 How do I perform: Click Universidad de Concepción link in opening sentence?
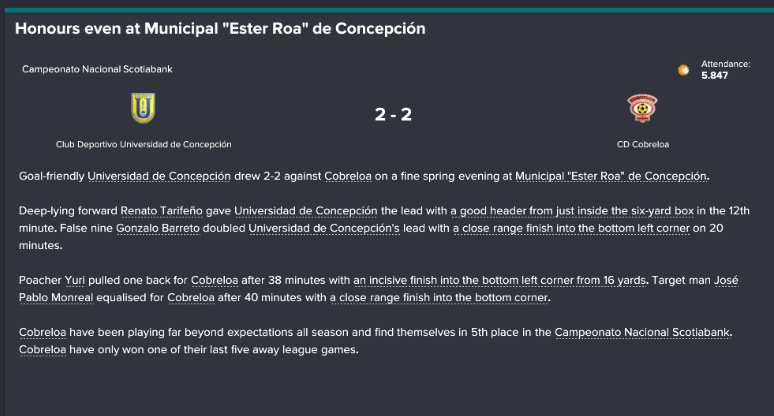tap(159, 176)
